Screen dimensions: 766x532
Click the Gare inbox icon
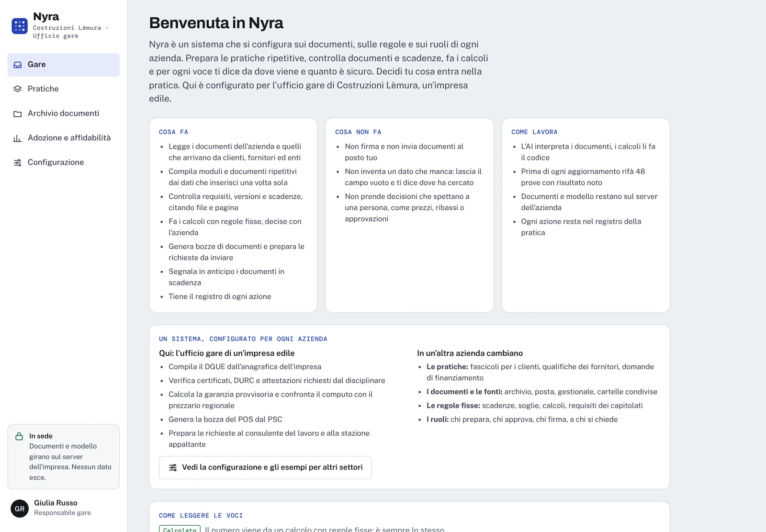coord(18,65)
